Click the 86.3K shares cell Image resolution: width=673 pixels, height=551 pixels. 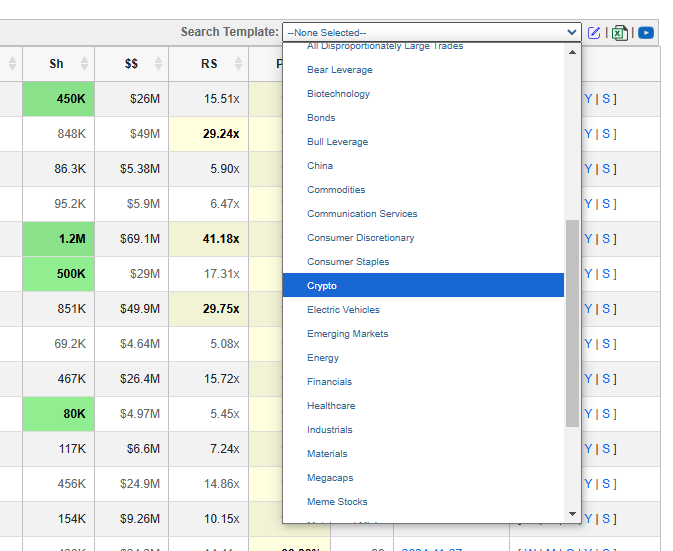point(58,169)
